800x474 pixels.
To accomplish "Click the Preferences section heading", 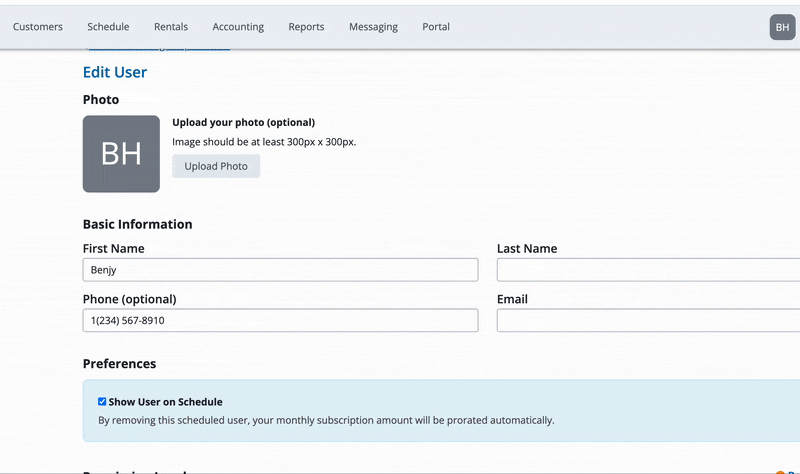I will click(119, 363).
